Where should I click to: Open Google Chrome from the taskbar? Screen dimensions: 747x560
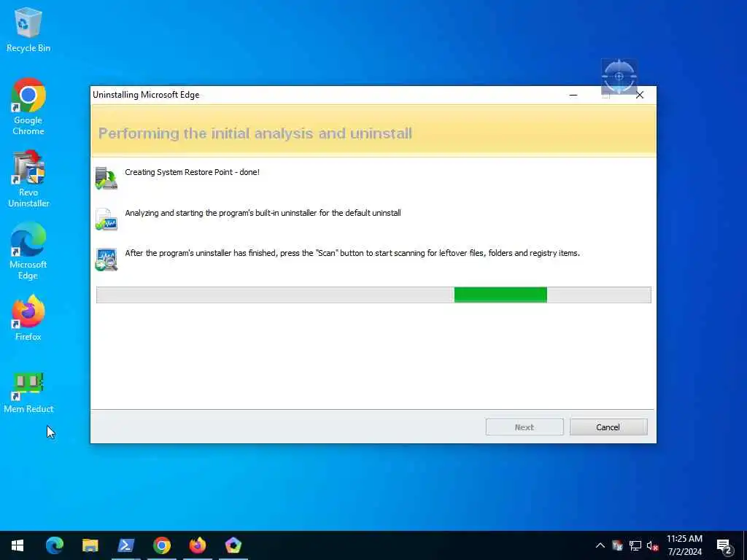click(x=162, y=545)
